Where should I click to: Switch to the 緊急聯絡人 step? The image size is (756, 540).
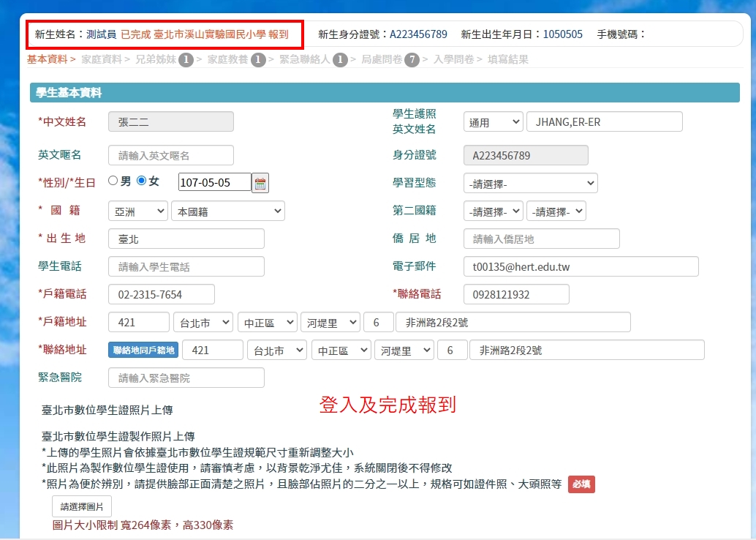click(305, 60)
